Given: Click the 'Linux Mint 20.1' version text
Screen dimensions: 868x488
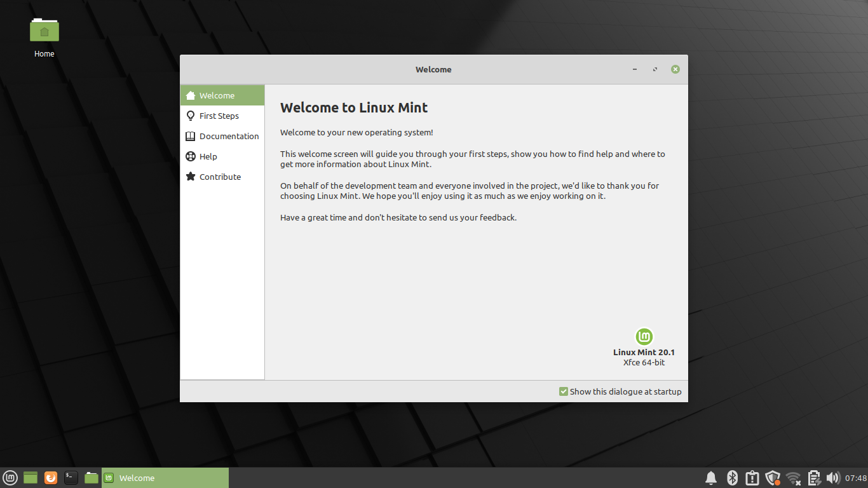Looking at the screenshot, I should [x=644, y=352].
